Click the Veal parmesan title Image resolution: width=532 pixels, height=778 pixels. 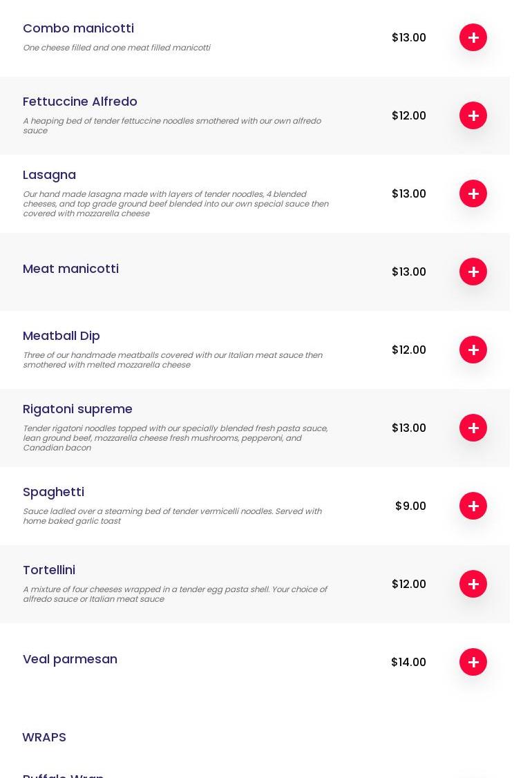click(70, 659)
